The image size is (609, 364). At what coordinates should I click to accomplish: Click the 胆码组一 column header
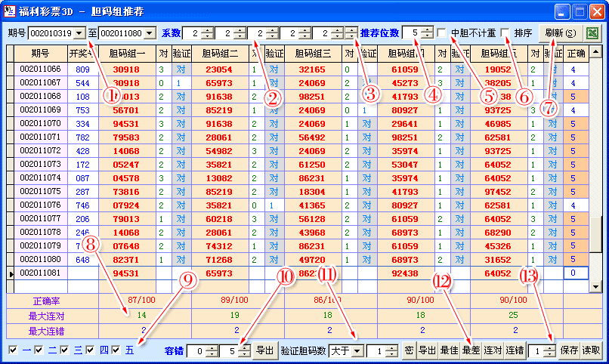point(127,53)
